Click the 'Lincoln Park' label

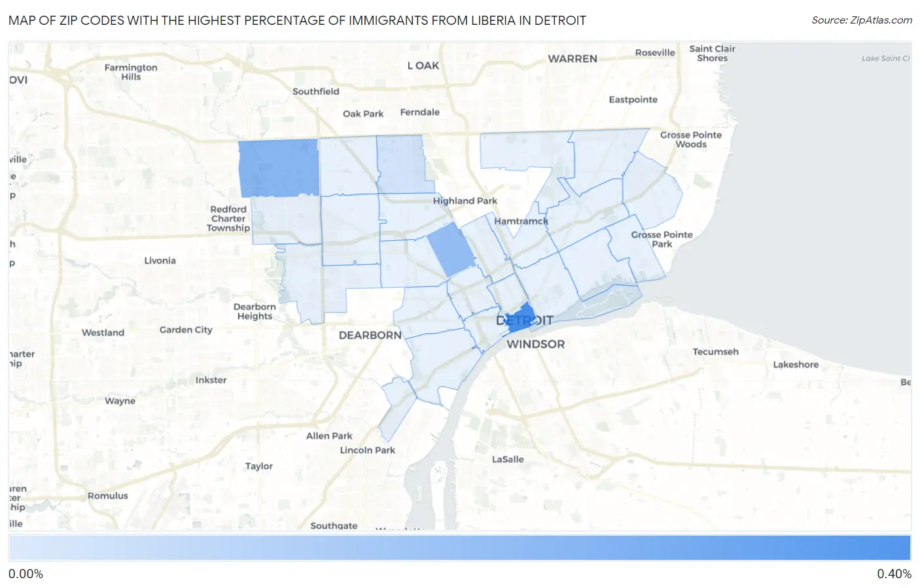pyautogui.click(x=367, y=450)
